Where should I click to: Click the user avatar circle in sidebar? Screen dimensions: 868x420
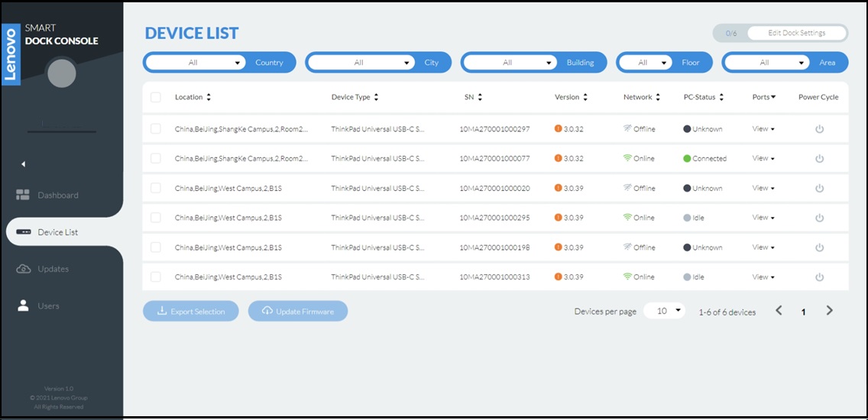click(x=61, y=73)
